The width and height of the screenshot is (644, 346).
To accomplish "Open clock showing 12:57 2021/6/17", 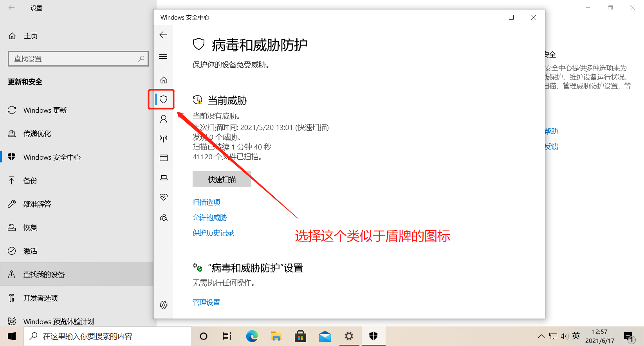I will point(600,336).
